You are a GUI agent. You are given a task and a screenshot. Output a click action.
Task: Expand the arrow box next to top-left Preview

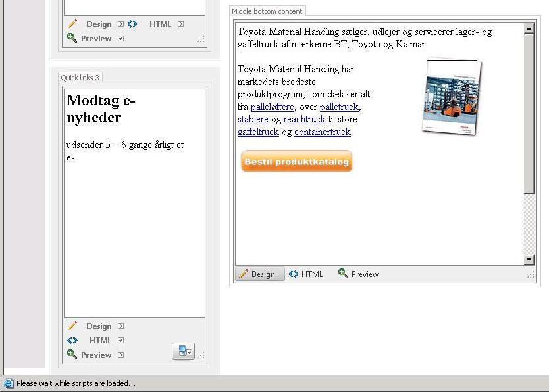coord(121,38)
